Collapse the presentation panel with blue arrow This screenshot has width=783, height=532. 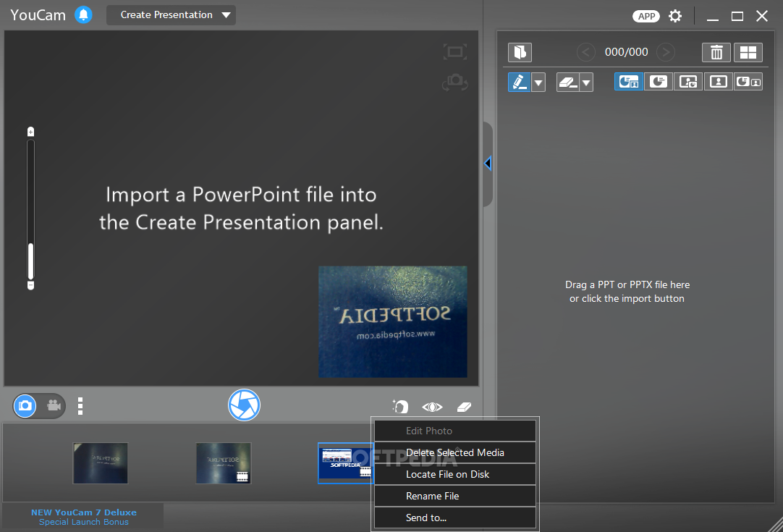click(x=488, y=164)
